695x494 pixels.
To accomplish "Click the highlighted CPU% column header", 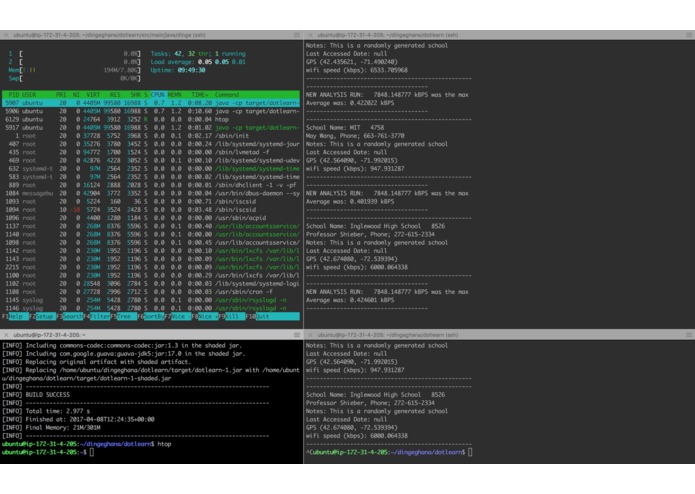I will (157, 95).
